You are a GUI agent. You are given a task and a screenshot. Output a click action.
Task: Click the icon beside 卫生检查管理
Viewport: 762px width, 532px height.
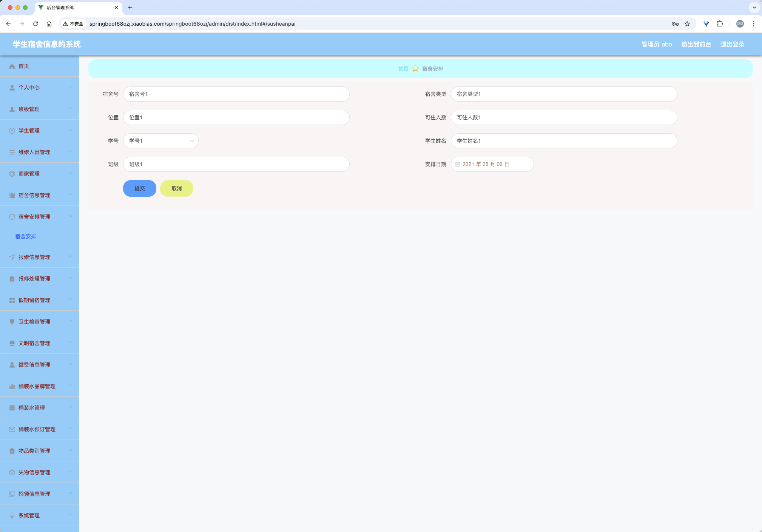click(12, 322)
